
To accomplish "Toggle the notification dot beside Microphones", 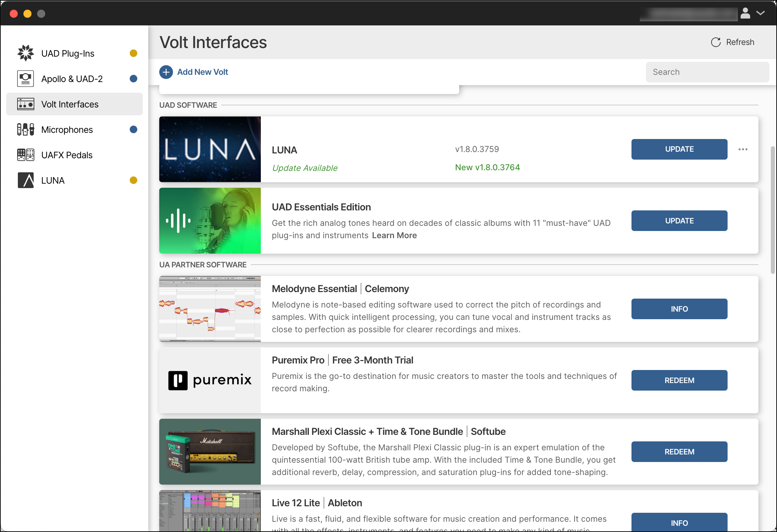I will [134, 129].
